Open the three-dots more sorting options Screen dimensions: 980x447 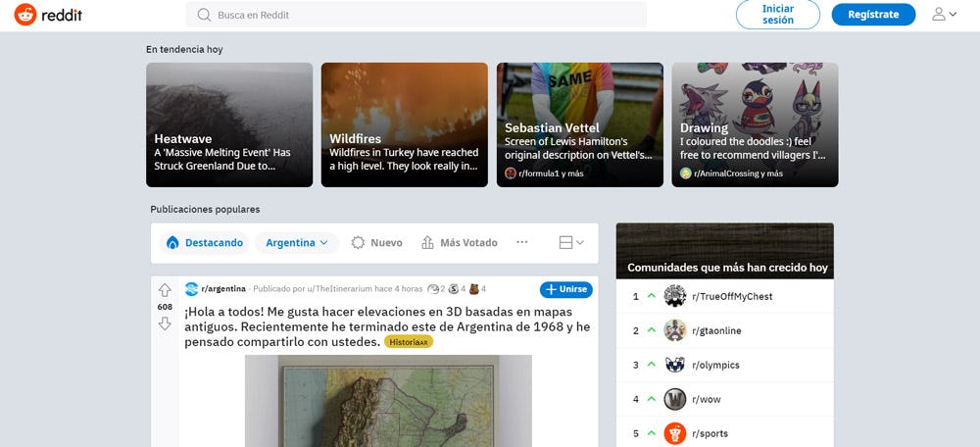pos(522,242)
